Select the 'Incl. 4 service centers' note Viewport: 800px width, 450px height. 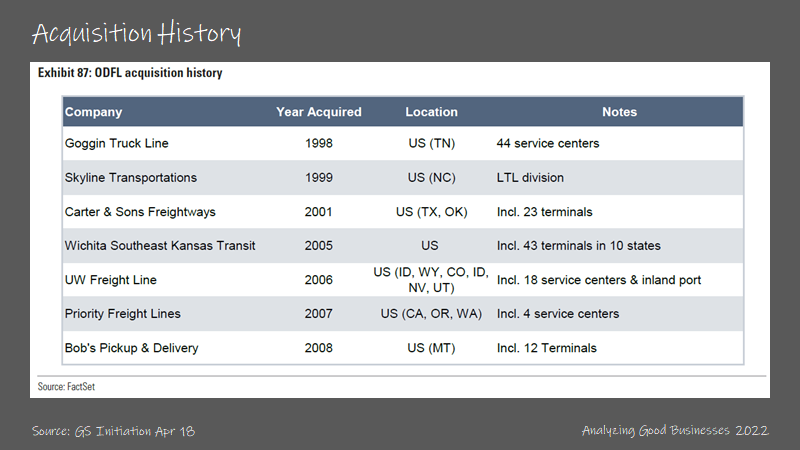pos(558,314)
